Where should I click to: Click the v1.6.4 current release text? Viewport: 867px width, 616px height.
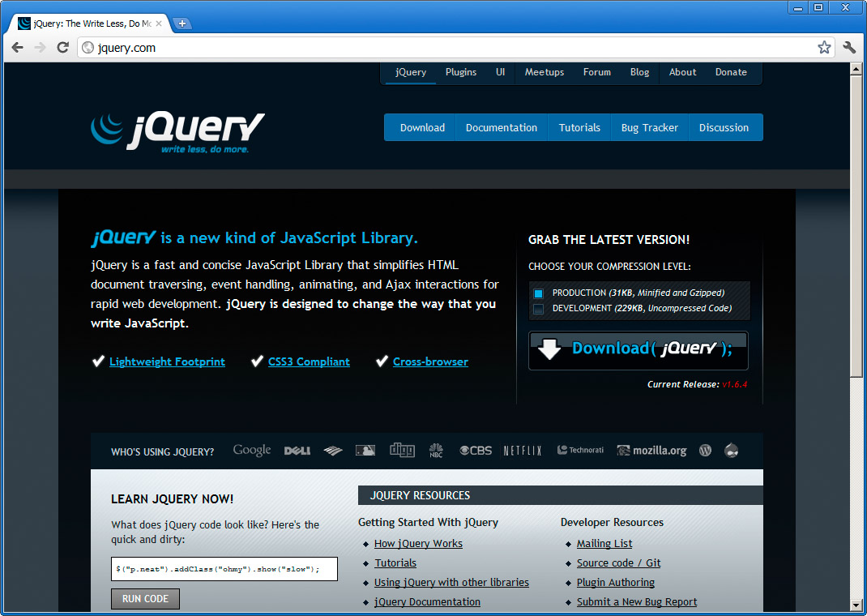[734, 384]
